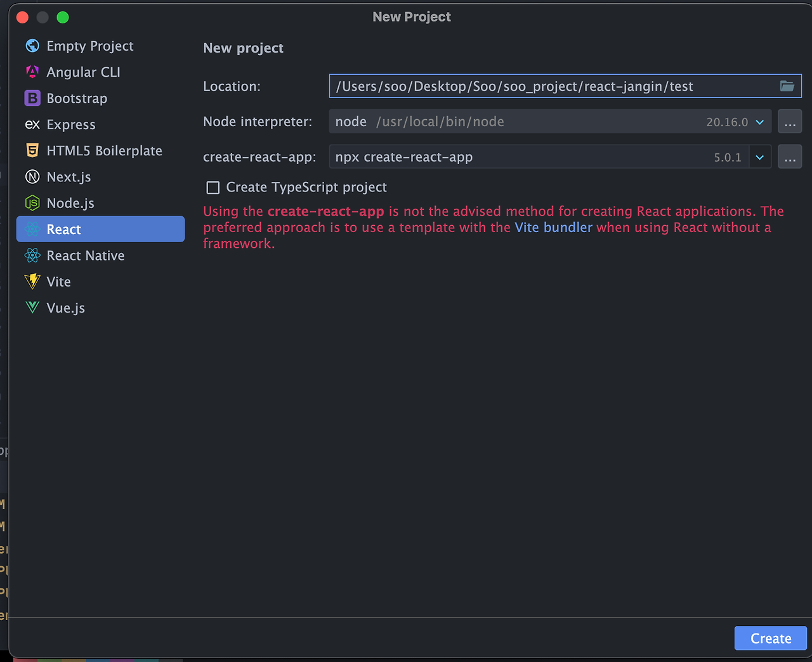
Task: Expand create-react-app dropdown arrow
Action: coord(760,157)
